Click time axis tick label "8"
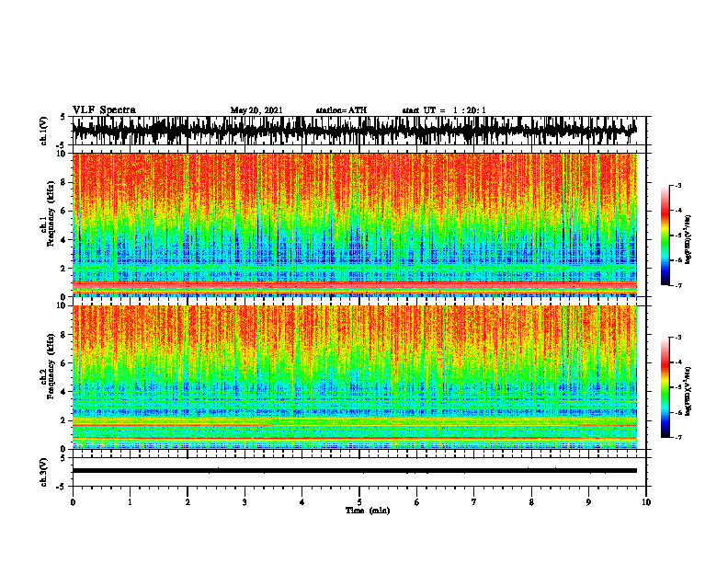 531,502
